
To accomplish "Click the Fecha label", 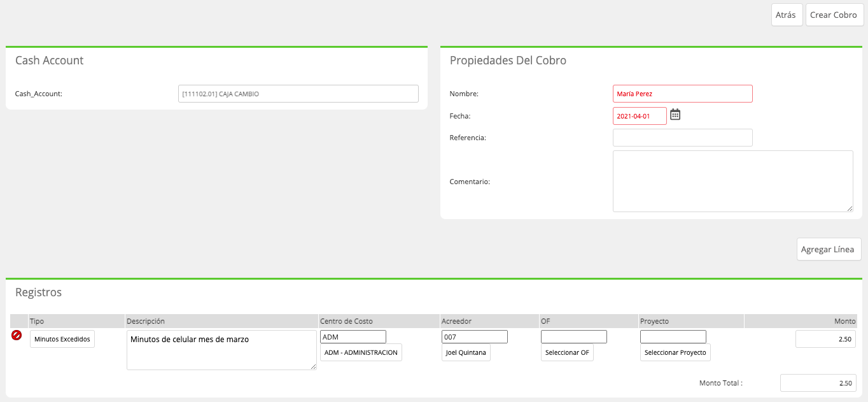I will (x=460, y=116).
